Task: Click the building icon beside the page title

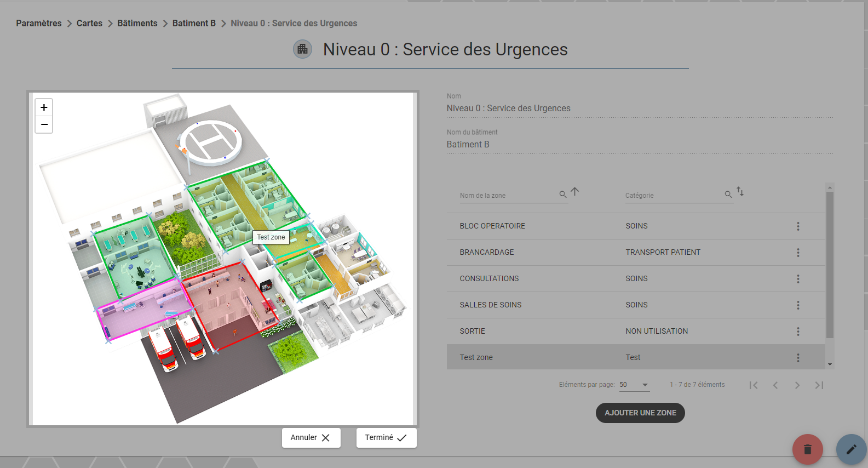Action: pyautogui.click(x=302, y=49)
